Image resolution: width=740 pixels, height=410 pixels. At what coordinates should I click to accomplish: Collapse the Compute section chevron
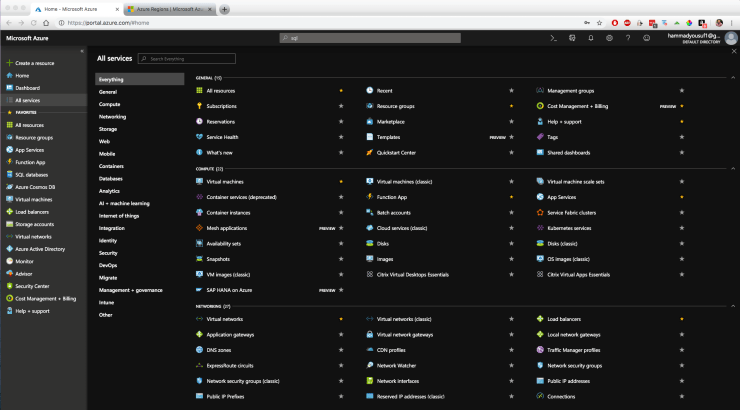point(733,168)
